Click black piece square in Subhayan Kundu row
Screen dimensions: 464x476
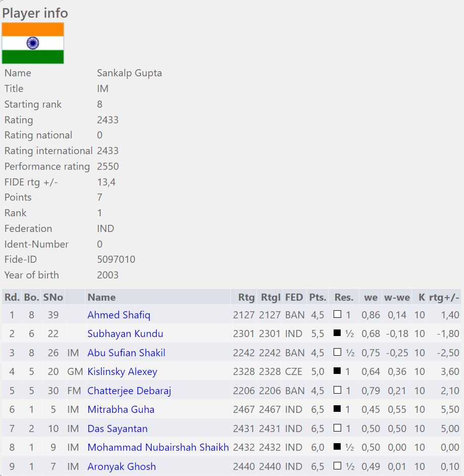coord(338,334)
